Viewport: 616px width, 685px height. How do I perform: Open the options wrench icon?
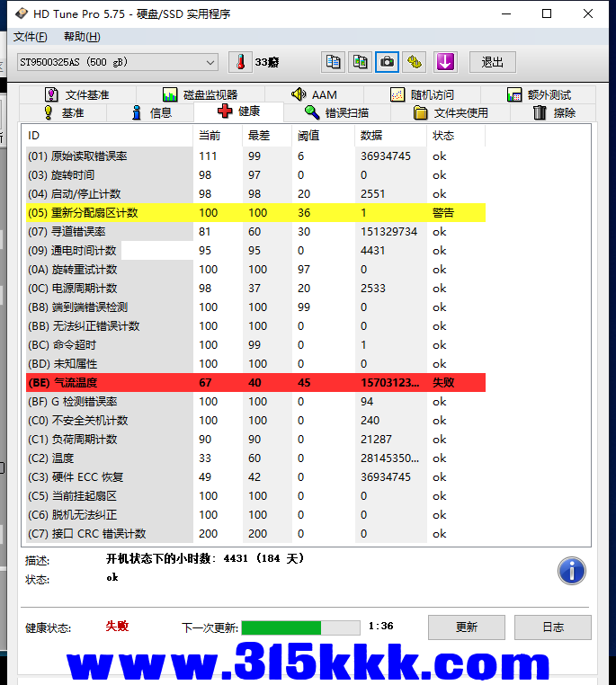(414, 62)
